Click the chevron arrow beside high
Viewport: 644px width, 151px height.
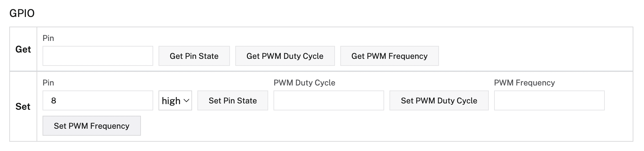[x=186, y=100]
